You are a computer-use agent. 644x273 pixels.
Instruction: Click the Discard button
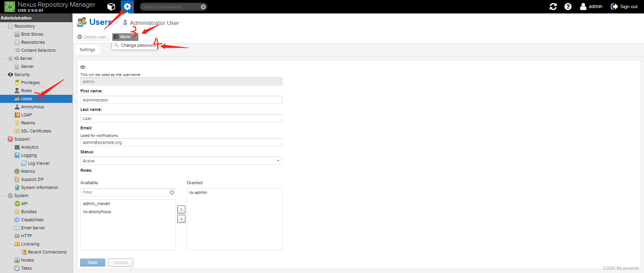(120, 263)
